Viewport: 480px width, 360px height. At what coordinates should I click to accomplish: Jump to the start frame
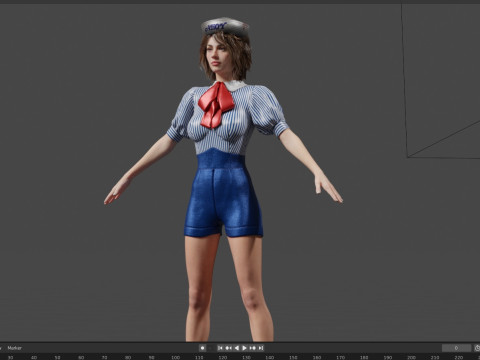coord(220,348)
